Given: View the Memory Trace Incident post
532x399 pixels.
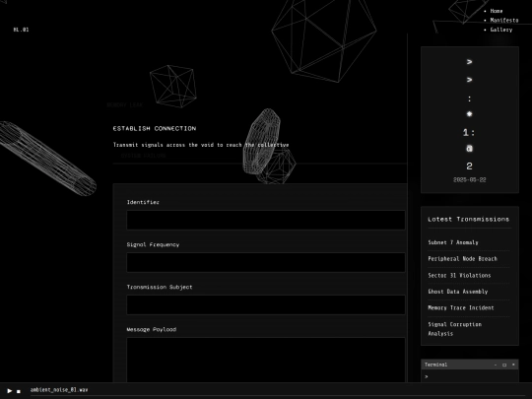Looking at the screenshot, I should coord(461,307).
